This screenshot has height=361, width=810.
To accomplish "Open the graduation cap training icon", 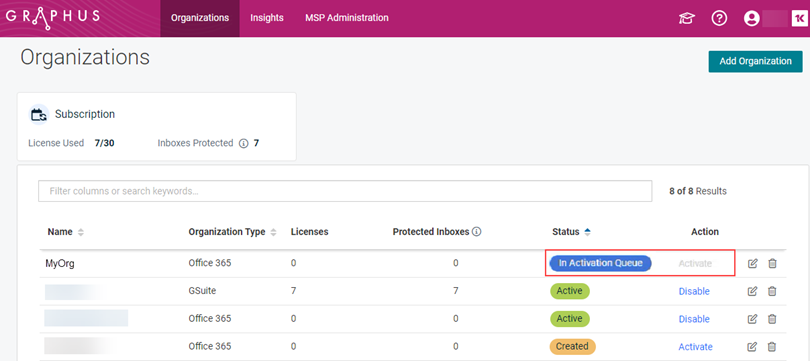I will tap(687, 19).
